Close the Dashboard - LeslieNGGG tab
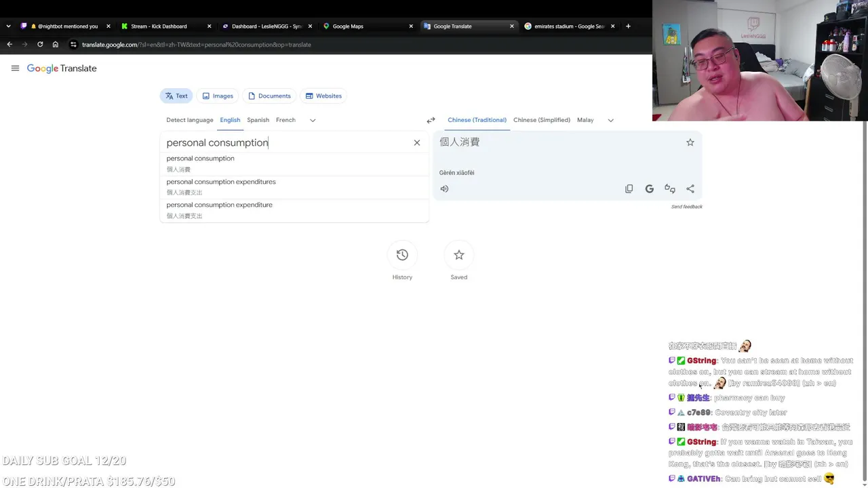The height and width of the screenshot is (488, 868). (x=310, y=26)
